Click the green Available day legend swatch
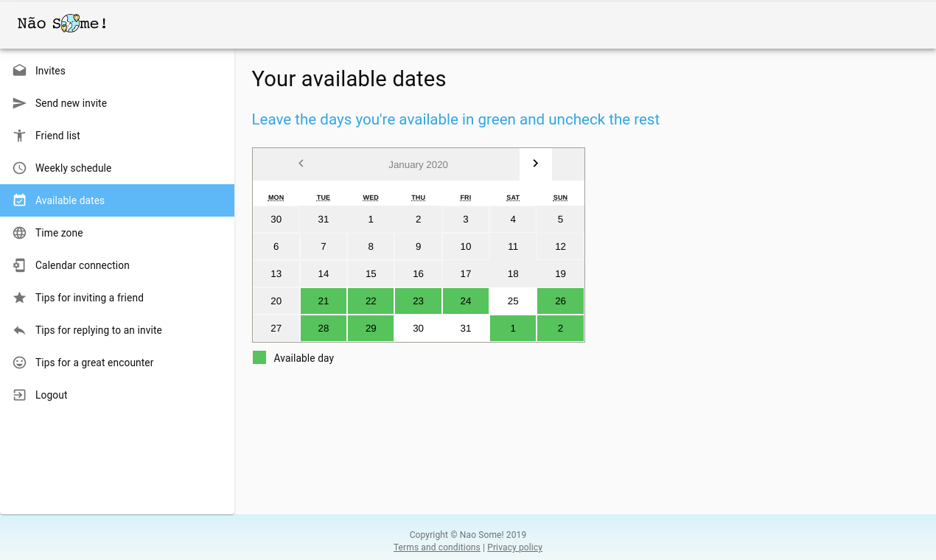 tap(259, 357)
